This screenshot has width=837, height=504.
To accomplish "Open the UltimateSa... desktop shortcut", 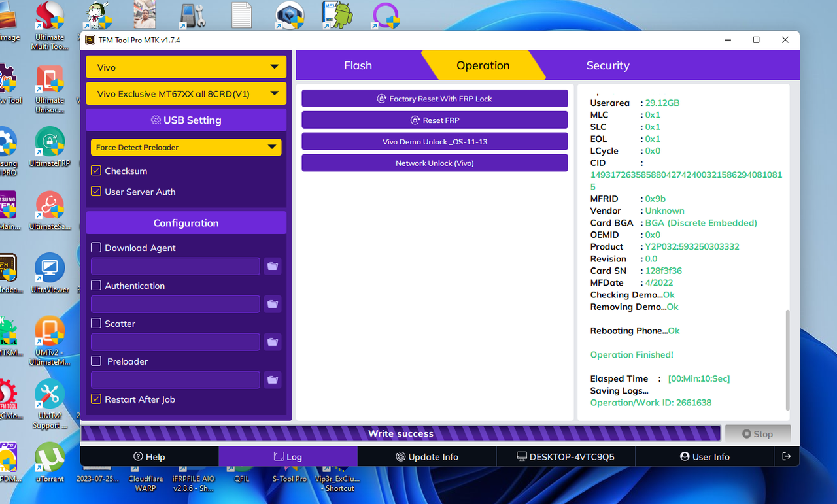I will pos(50,210).
